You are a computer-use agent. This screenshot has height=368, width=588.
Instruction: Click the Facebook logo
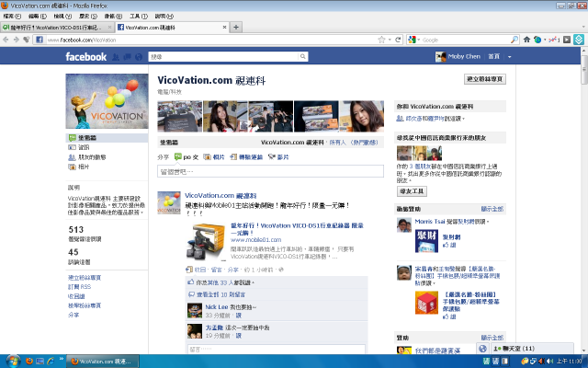tap(85, 57)
